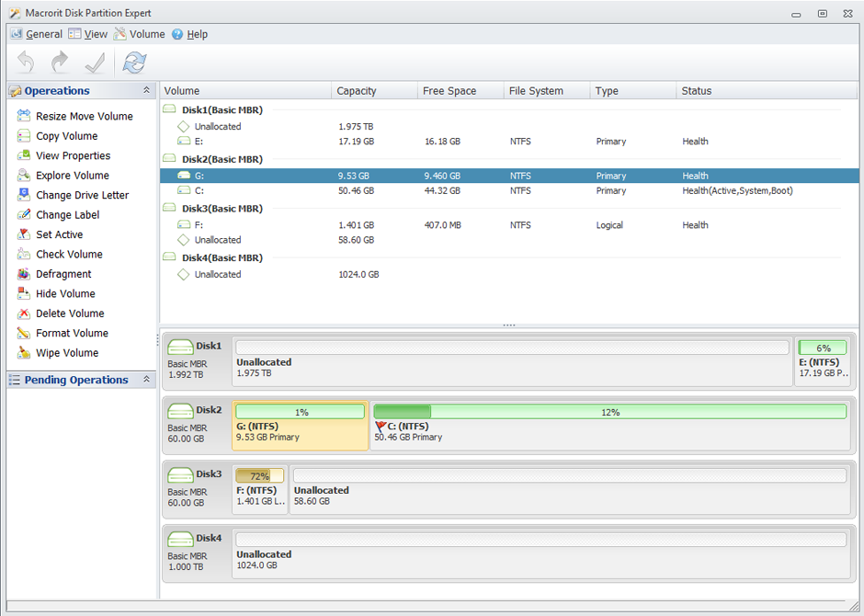Viewport: 864px width, 616px height.
Task: Click the Health(Active,System,Boot) status cell
Action: coord(737,190)
